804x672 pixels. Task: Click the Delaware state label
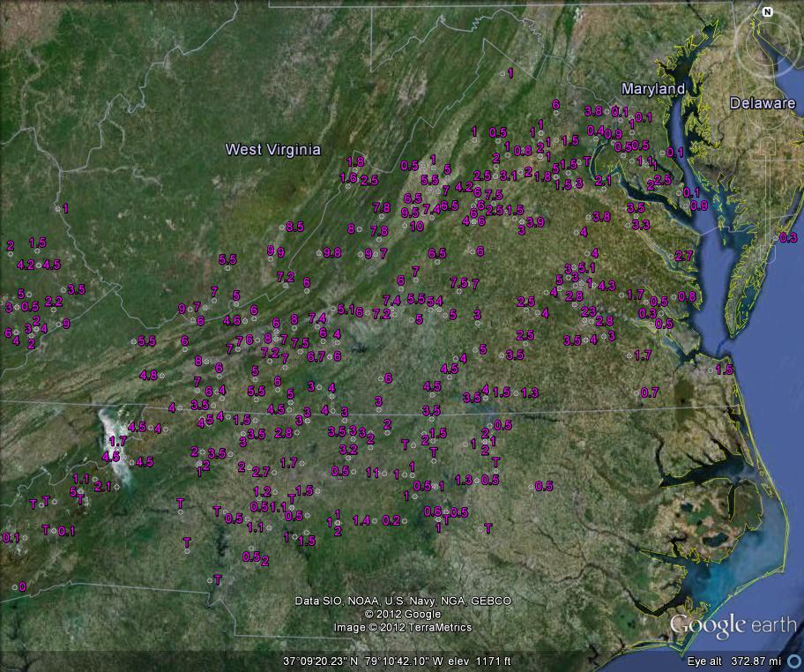point(762,103)
